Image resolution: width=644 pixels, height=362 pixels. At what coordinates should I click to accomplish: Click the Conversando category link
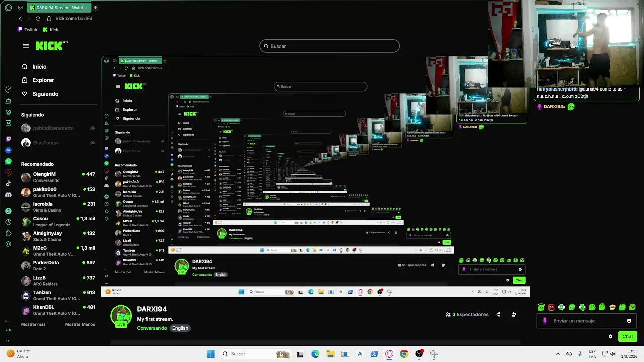click(x=152, y=328)
